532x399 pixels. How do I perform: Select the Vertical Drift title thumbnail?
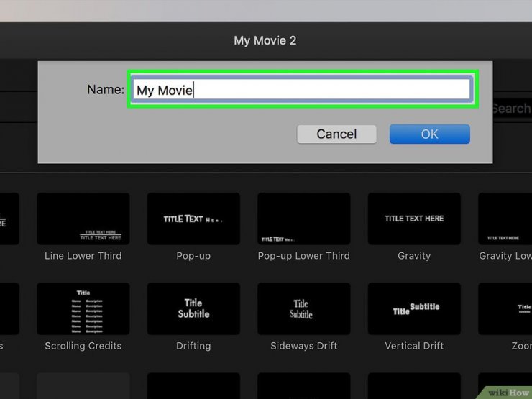[x=414, y=308]
